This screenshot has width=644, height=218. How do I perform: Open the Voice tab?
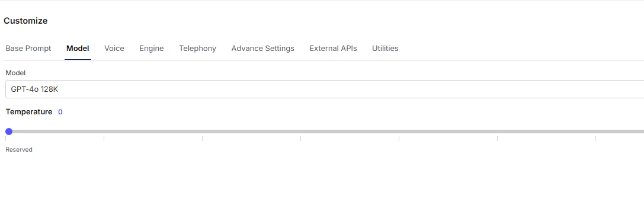pyautogui.click(x=114, y=49)
